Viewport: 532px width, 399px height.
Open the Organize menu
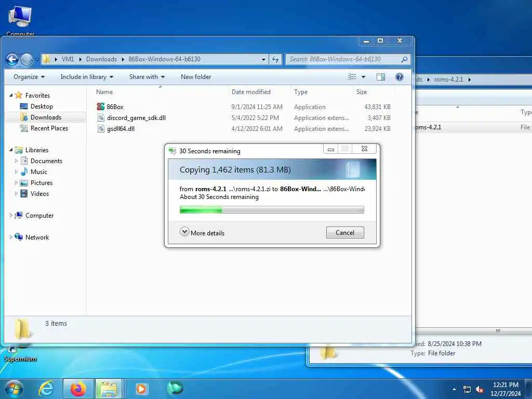click(x=29, y=77)
